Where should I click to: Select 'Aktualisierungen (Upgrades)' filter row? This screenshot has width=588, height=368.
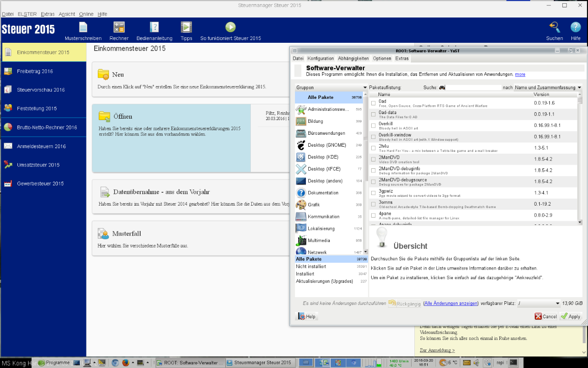[331, 281]
